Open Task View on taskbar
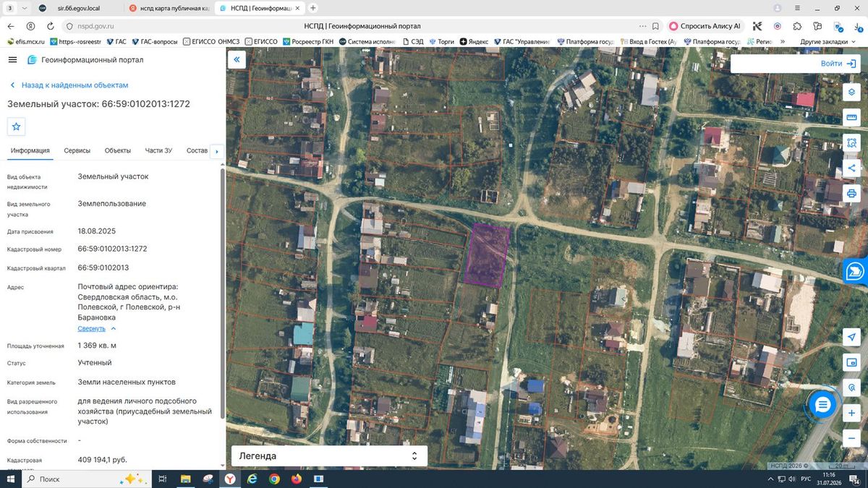Viewport: 868px width, 488px height. (163, 479)
